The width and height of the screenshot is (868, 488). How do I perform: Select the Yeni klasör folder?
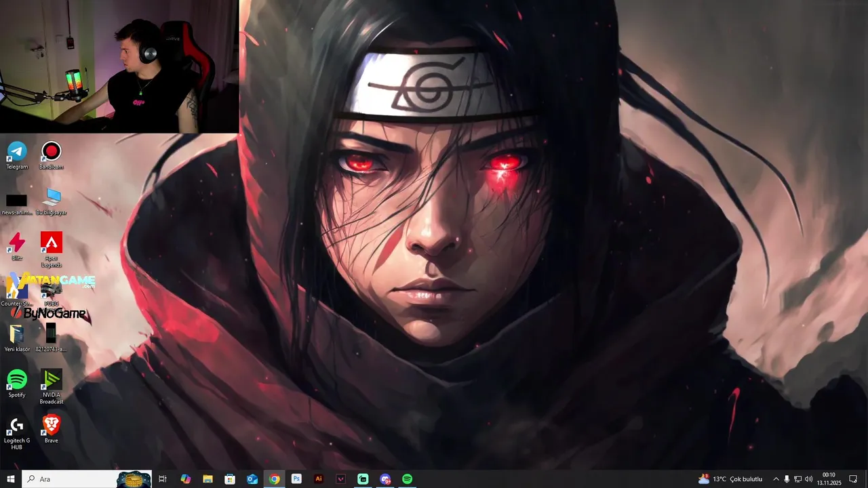coord(17,338)
